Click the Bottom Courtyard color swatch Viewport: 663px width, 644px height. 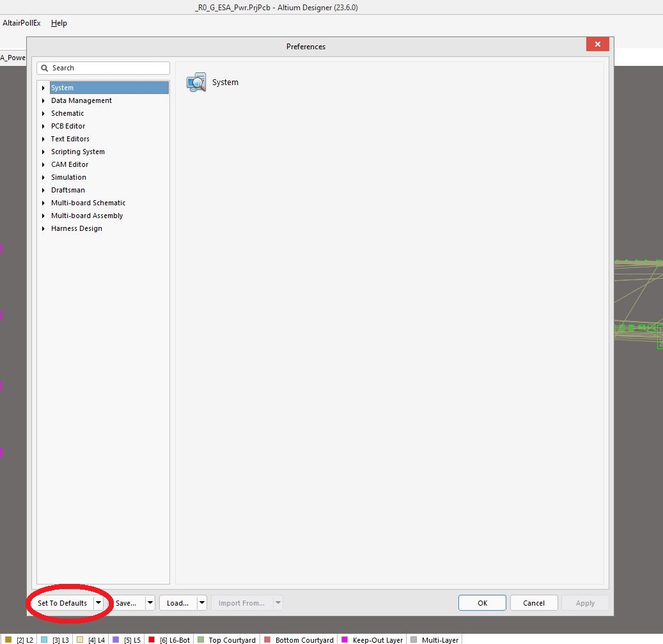(267, 640)
